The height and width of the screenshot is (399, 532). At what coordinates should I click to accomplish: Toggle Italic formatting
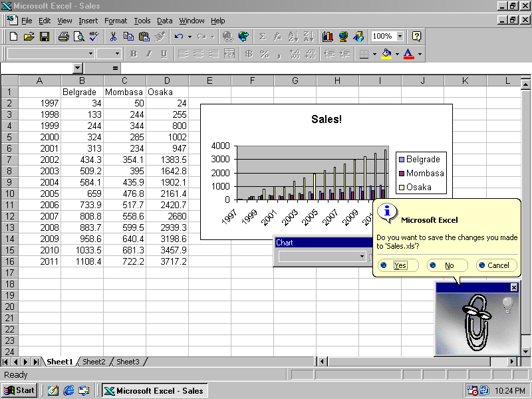coord(148,54)
